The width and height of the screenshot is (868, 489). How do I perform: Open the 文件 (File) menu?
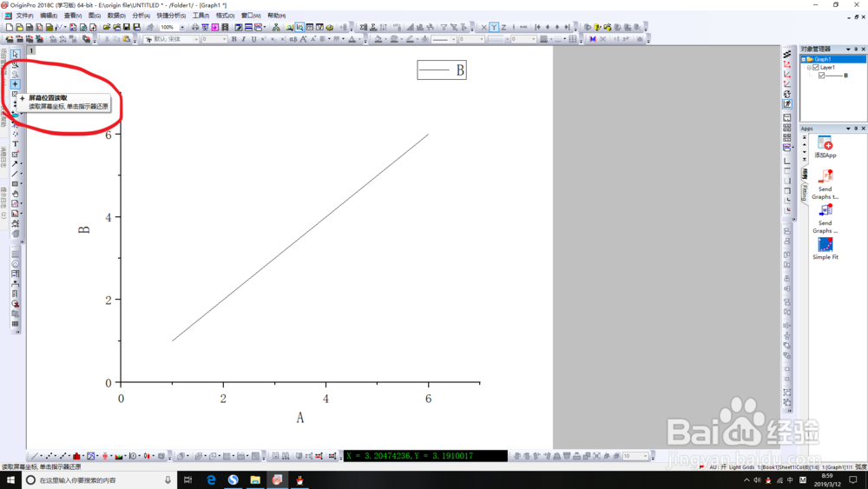[24, 16]
